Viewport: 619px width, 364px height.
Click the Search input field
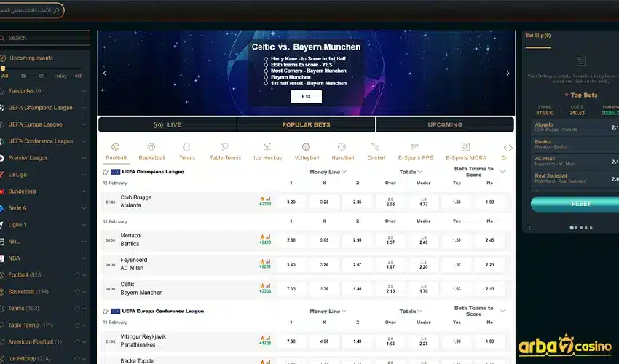click(47, 38)
